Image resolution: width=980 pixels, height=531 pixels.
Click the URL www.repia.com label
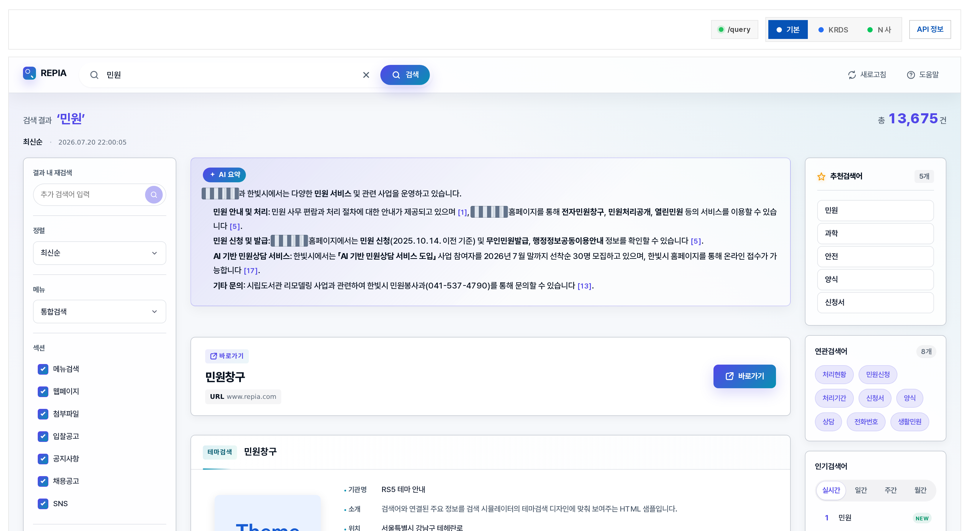click(x=243, y=397)
